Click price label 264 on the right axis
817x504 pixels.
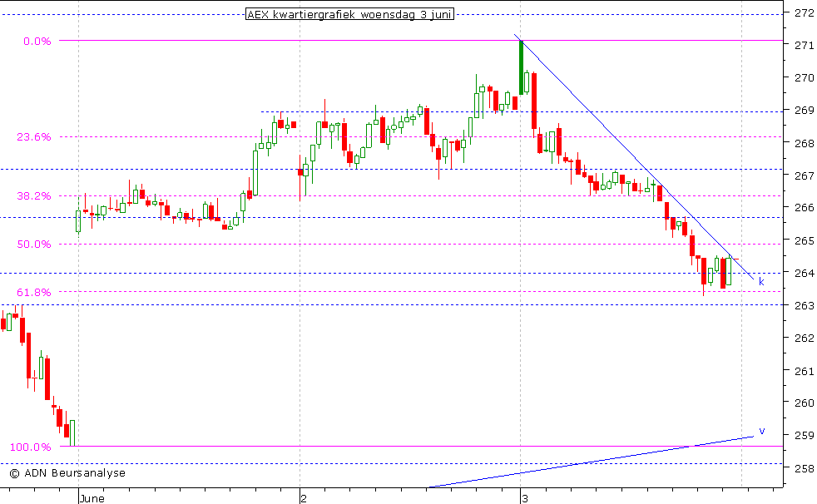pyautogui.click(x=805, y=273)
